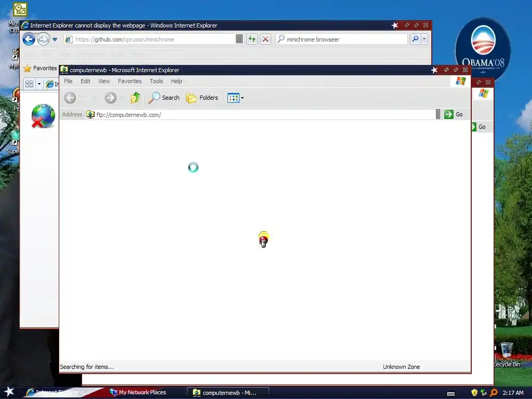Click the network connection tray icon
This screenshot has width=532, height=399.
484,393
